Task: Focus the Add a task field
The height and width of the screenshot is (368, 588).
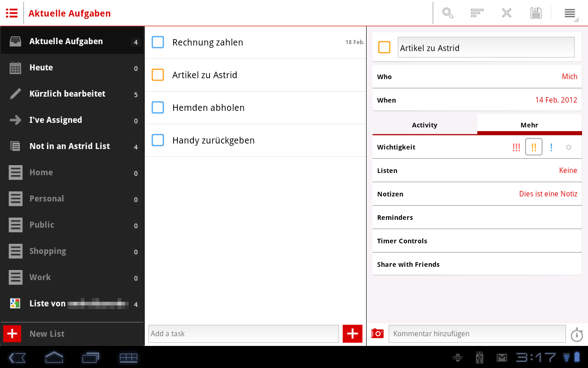Action: point(243,333)
